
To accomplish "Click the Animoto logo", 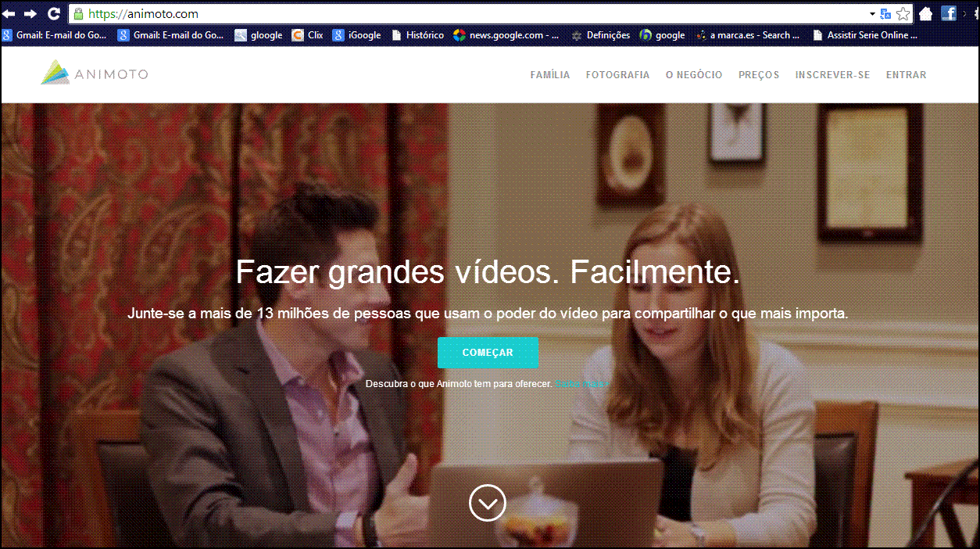I will click(x=93, y=74).
